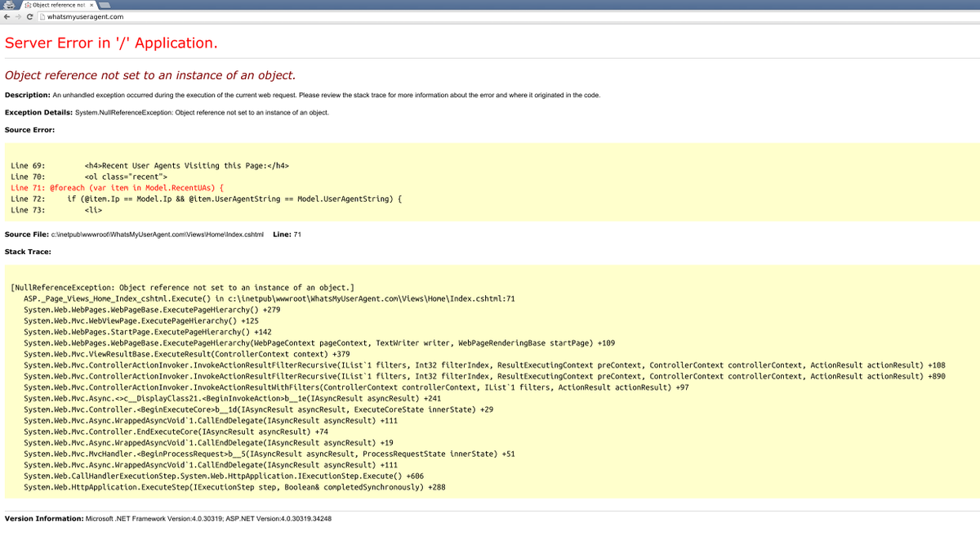Select the 'Object reference not' browser tab
The width and height of the screenshot is (980, 555).
click(60, 5)
